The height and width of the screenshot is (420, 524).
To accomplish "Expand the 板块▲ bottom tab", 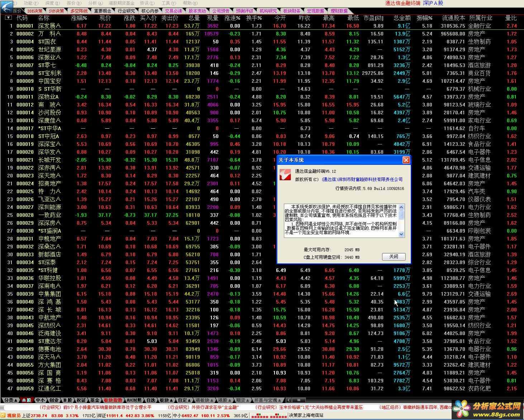I will click(167, 400).
